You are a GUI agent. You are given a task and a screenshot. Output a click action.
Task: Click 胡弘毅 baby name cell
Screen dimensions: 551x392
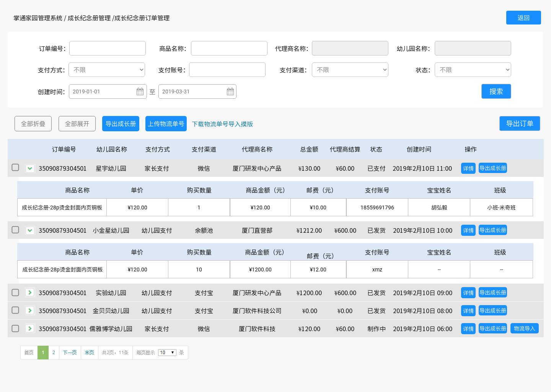click(x=439, y=207)
